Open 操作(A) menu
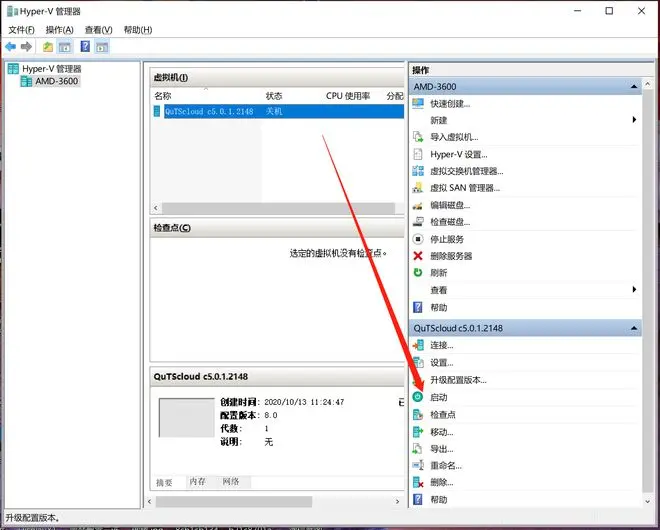660x530 pixels. coord(59,30)
